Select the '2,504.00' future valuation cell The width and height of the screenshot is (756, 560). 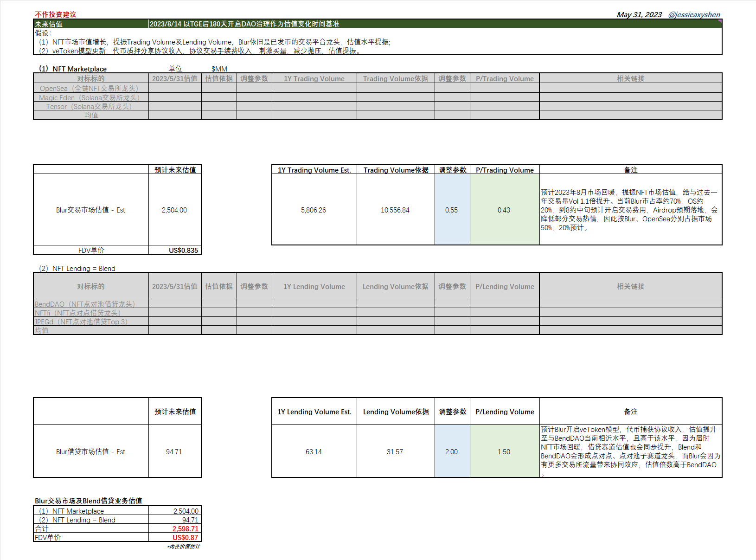pyautogui.click(x=175, y=210)
